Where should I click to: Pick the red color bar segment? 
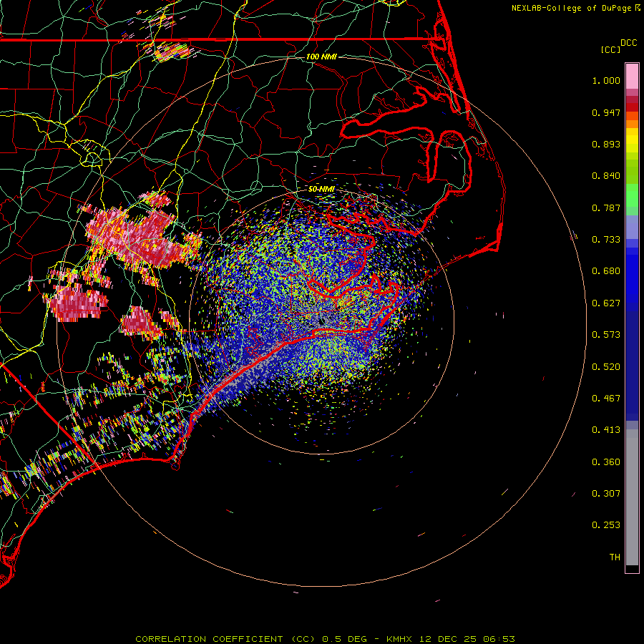tap(632, 107)
